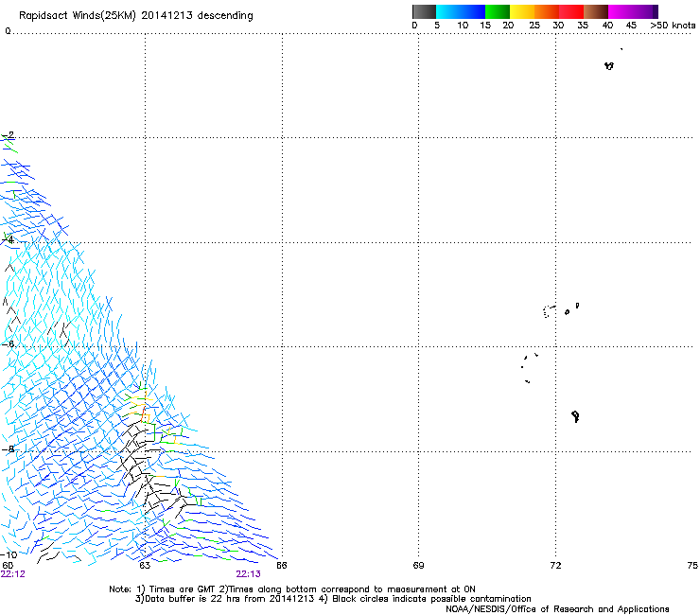The height and width of the screenshot is (615, 700).
Task: Click the 22:13 swath time label
Action: pos(248,574)
